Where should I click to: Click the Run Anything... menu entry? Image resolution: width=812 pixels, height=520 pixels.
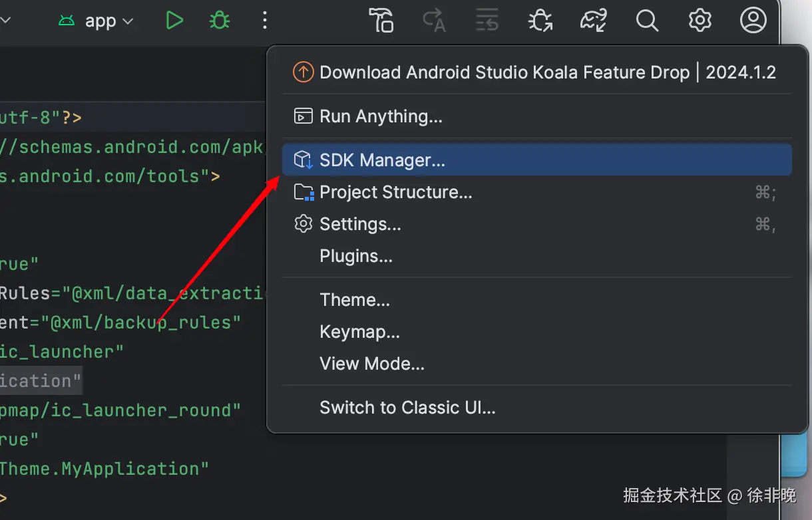click(x=381, y=116)
